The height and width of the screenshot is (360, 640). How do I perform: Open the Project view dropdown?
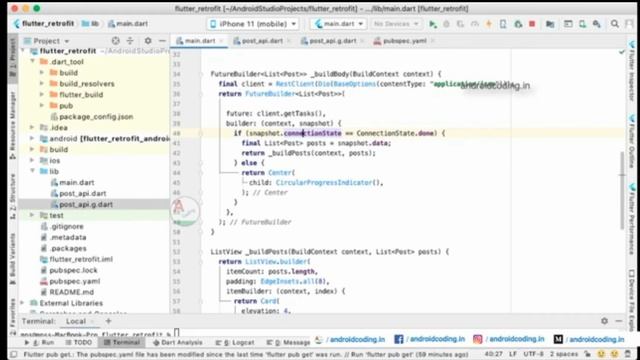pos(46,41)
